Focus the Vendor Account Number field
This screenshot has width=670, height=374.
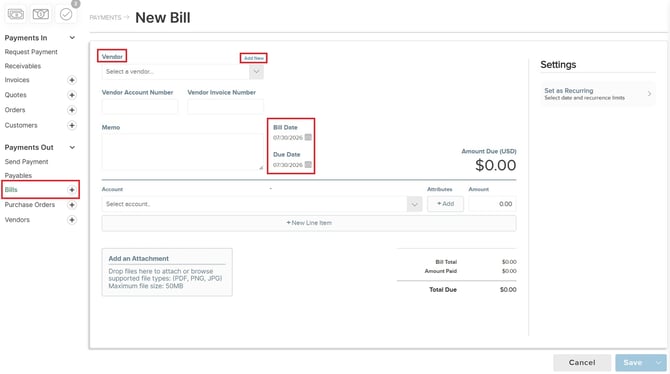pyautogui.click(x=140, y=106)
